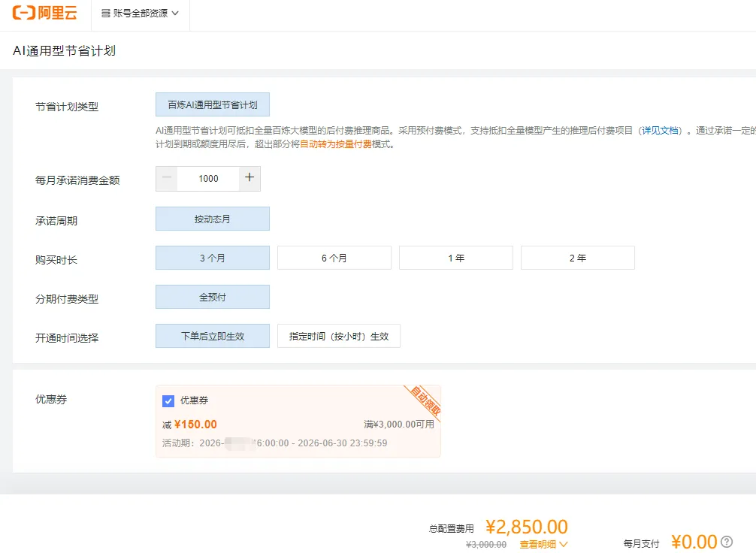Click the 购买时长 label
This screenshot has height=553, width=756.
point(56,260)
